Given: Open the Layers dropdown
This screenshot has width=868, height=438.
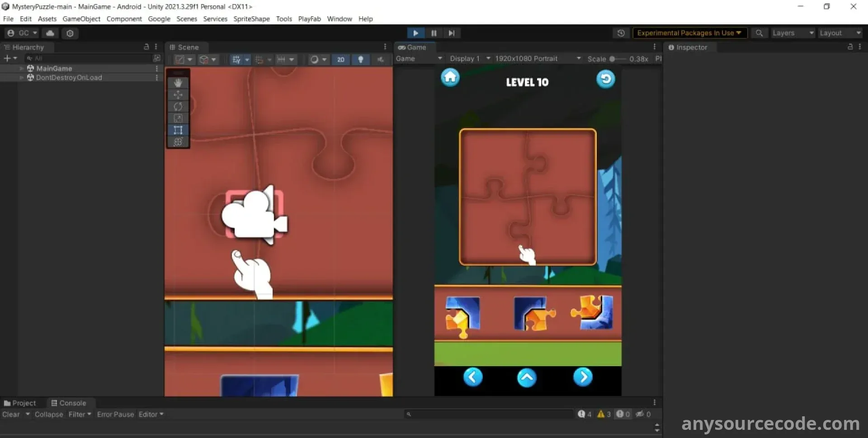Looking at the screenshot, I should [x=793, y=33].
